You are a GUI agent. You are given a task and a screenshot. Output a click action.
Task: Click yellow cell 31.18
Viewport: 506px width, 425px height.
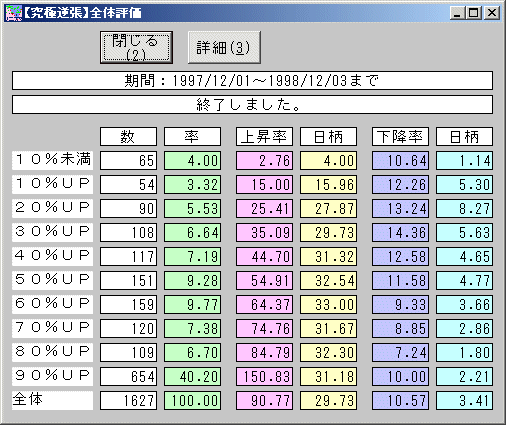tap(328, 376)
